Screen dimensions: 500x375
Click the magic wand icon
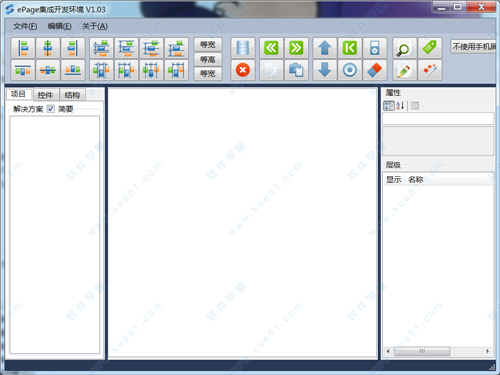point(430,70)
